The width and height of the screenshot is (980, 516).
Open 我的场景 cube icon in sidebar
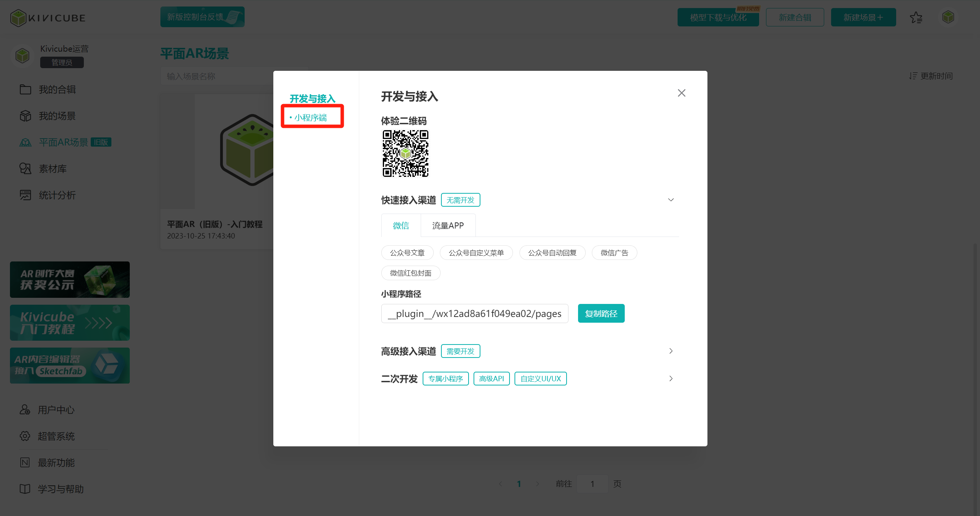pyautogui.click(x=25, y=116)
